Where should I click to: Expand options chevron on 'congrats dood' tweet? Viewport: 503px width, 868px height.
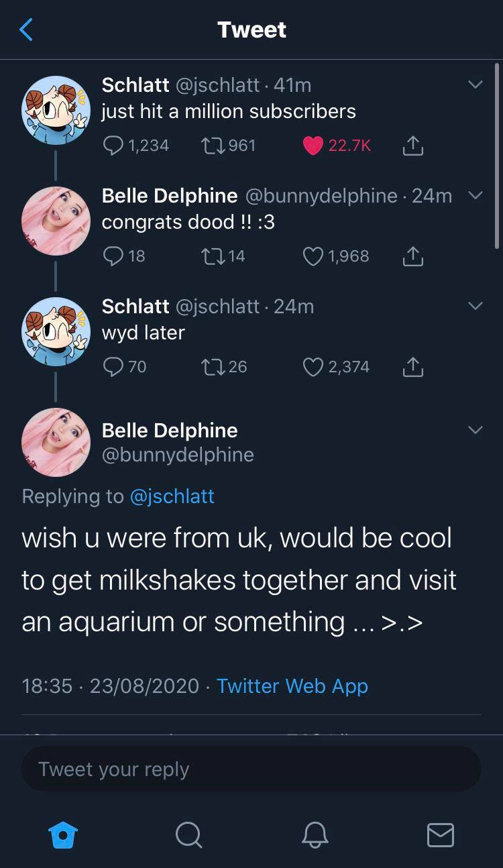[475, 195]
